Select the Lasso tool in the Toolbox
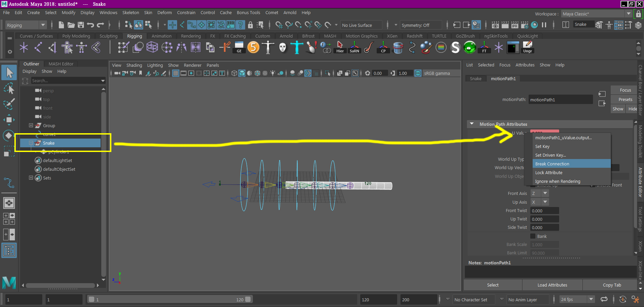The width and height of the screenshot is (644, 307). [x=9, y=88]
